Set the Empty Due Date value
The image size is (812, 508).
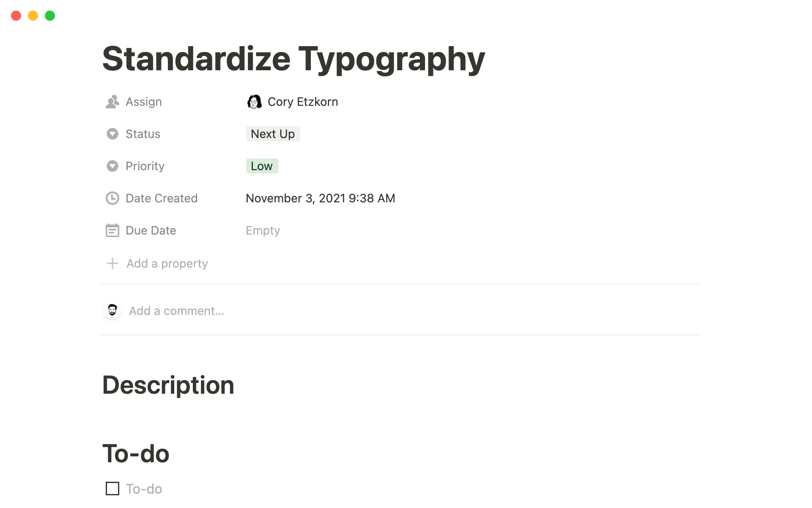coord(263,231)
